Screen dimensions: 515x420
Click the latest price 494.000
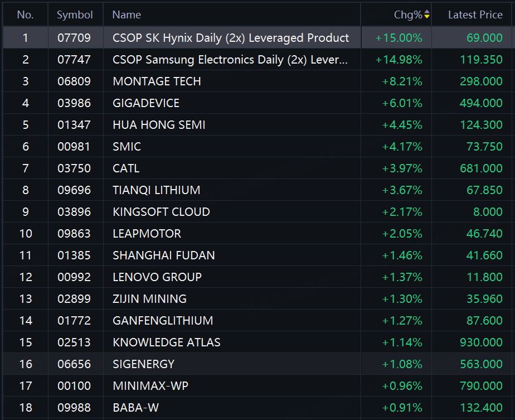(x=481, y=103)
